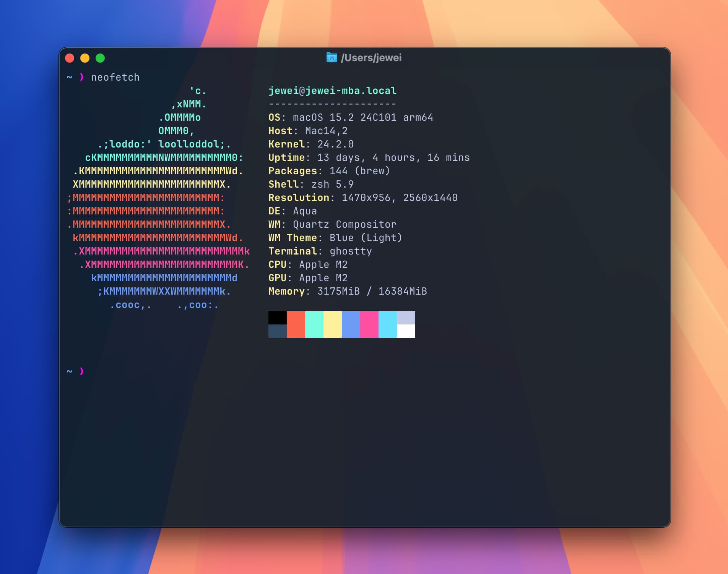Viewport: 728px width, 574px height.
Task: Click the neofetch command text
Action: [115, 78]
